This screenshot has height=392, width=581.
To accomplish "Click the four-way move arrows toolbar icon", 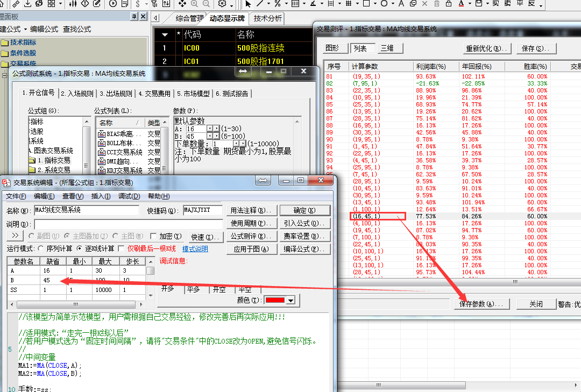I will pos(182,4).
